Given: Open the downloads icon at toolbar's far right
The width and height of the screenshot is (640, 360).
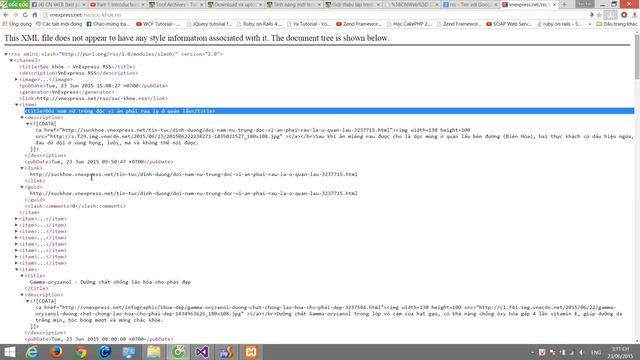Looking at the screenshot, I should [635, 15].
